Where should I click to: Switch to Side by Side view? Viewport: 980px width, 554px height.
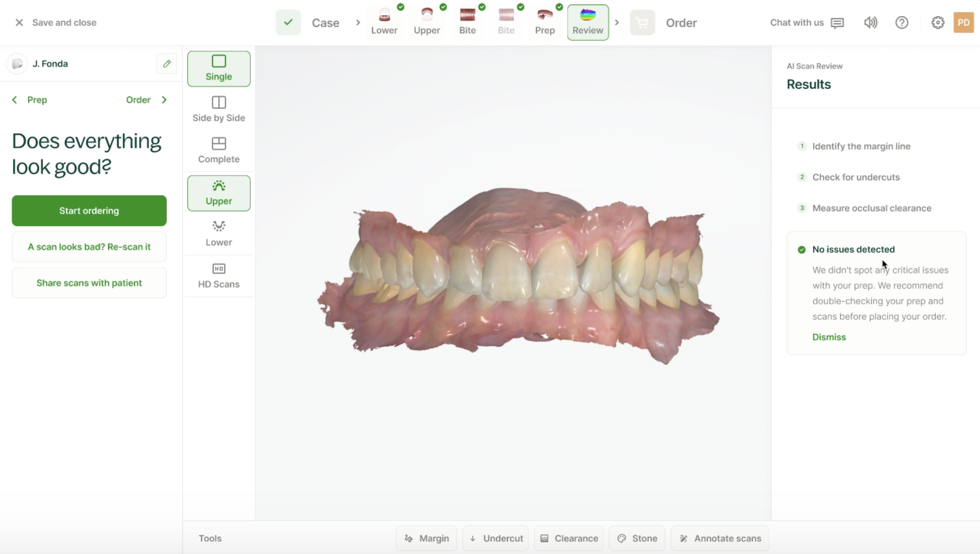pos(219,109)
